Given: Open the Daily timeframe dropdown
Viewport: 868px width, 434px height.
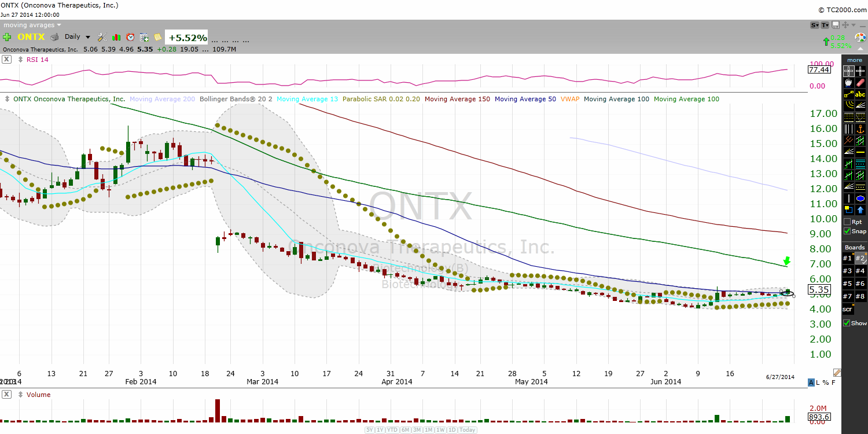Looking at the screenshot, I should pos(76,36).
